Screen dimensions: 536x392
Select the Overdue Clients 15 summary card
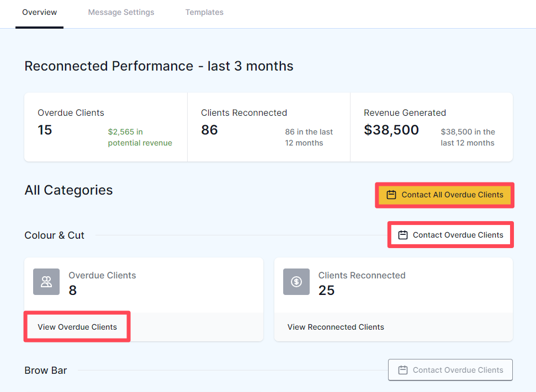tap(105, 127)
